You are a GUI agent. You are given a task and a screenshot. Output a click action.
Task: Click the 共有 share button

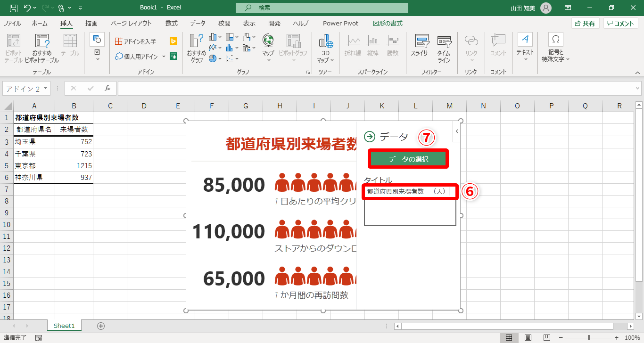point(585,23)
